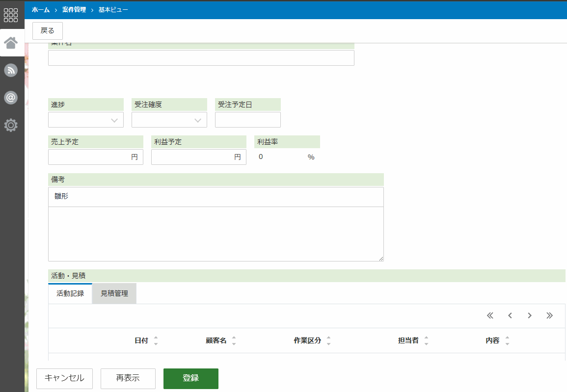
Task: Sort table by 顧客名 column arrows
Action: pyautogui.click(x=234, y=340)
